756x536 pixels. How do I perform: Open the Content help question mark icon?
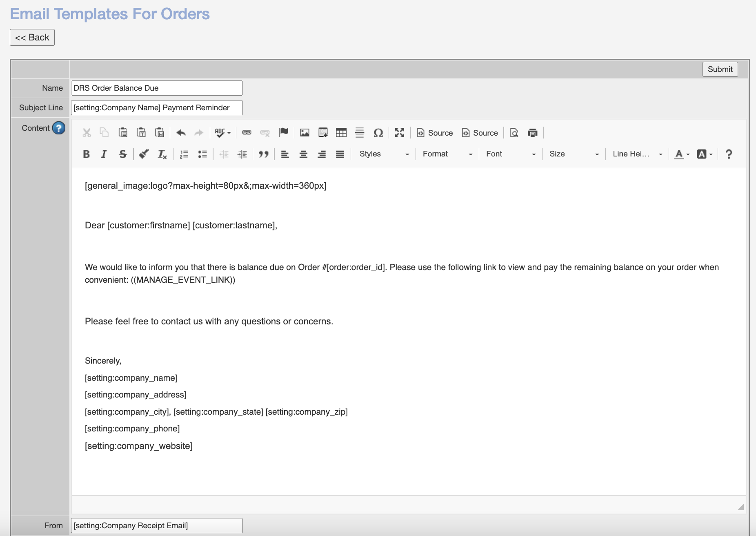pyautogui.click(x=59, y=128)
